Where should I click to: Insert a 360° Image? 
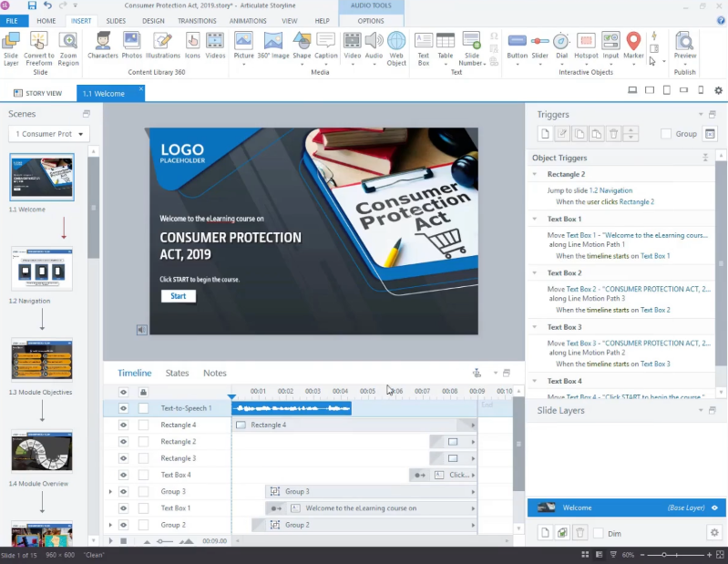click(273, 46)
